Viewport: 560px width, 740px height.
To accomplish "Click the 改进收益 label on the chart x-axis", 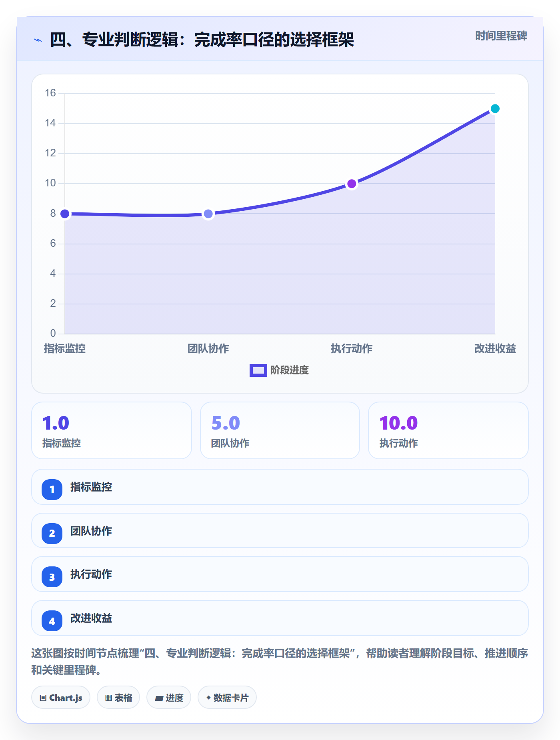I will (x=495, y=349).
